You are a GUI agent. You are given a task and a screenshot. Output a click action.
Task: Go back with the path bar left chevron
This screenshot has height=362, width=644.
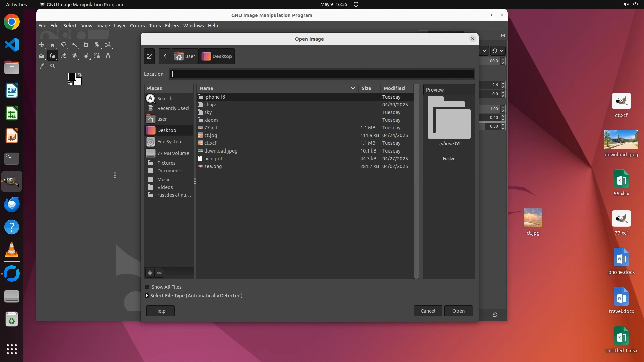tap(165, 56)
